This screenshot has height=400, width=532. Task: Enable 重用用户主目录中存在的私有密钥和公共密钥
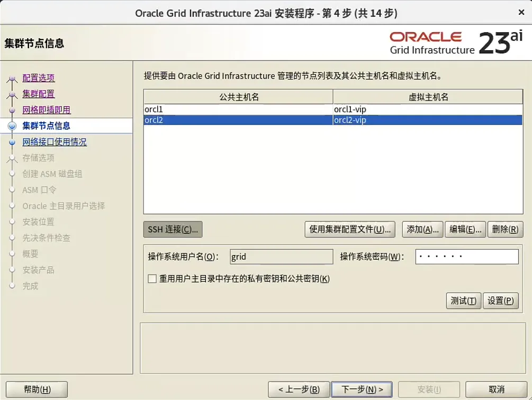click(152, 278)
